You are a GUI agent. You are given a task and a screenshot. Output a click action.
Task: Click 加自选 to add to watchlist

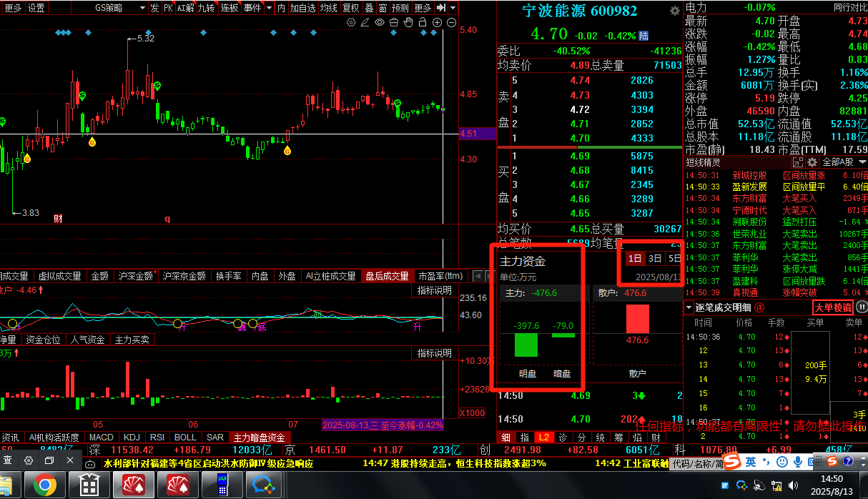click(x=302, y=8)
